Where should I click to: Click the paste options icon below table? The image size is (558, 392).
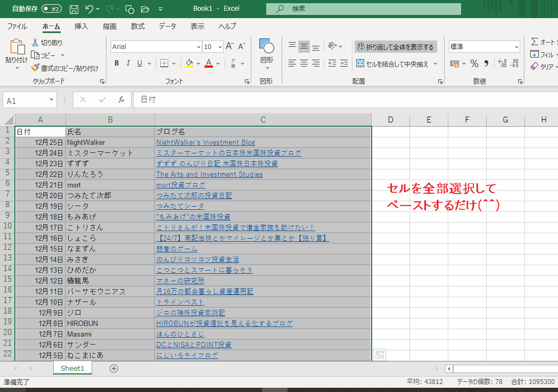379,354
